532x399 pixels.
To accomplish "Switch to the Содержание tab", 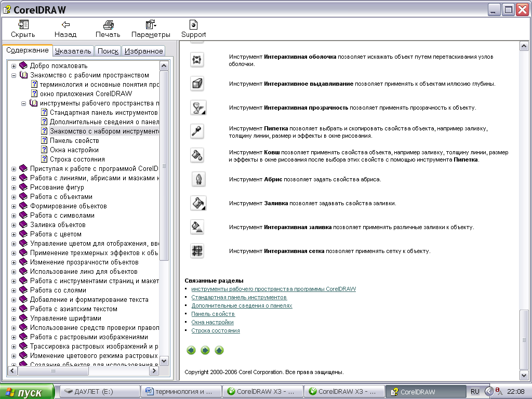I will pos(28,50).
